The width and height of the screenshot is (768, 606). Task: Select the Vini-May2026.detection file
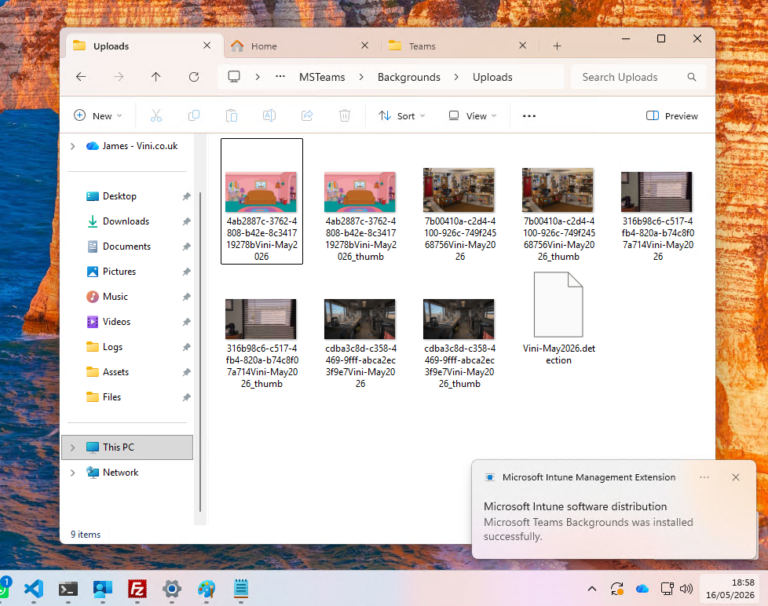tap(558, 318)
